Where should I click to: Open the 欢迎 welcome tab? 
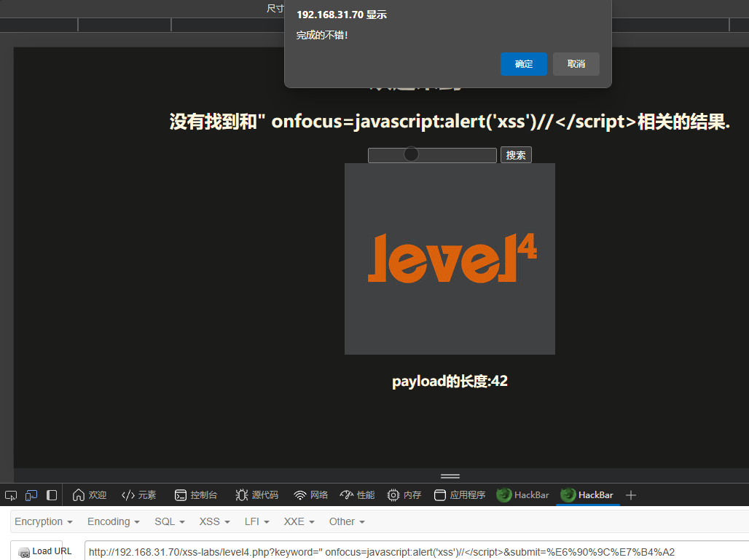(90, 495)
